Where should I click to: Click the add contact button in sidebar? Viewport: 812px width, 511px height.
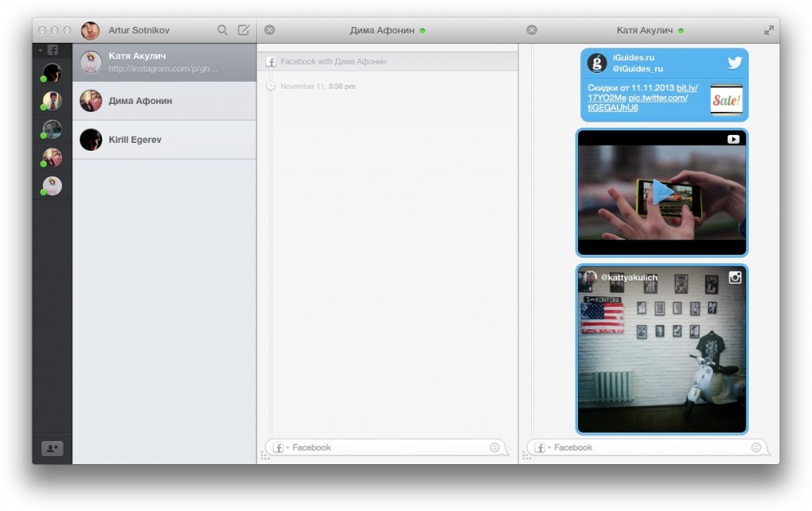52,448
